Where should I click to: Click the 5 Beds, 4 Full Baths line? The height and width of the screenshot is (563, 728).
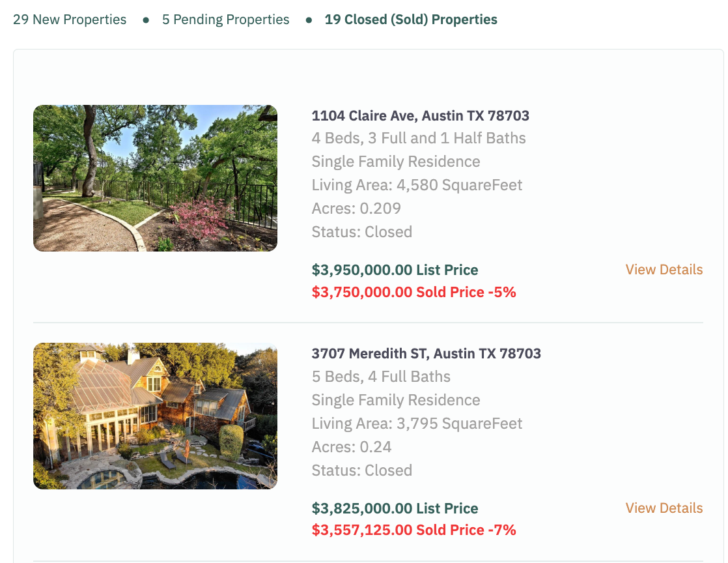click(x=381, y=377)
